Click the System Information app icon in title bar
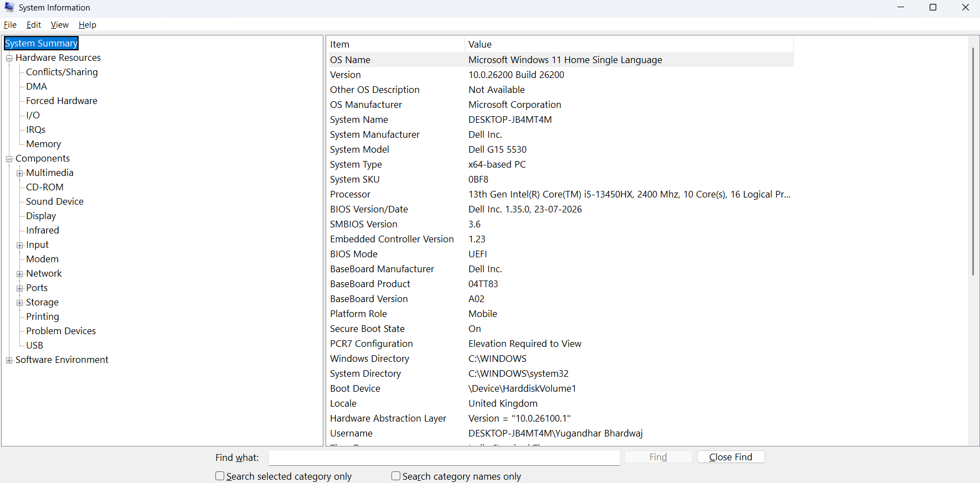 9,7
